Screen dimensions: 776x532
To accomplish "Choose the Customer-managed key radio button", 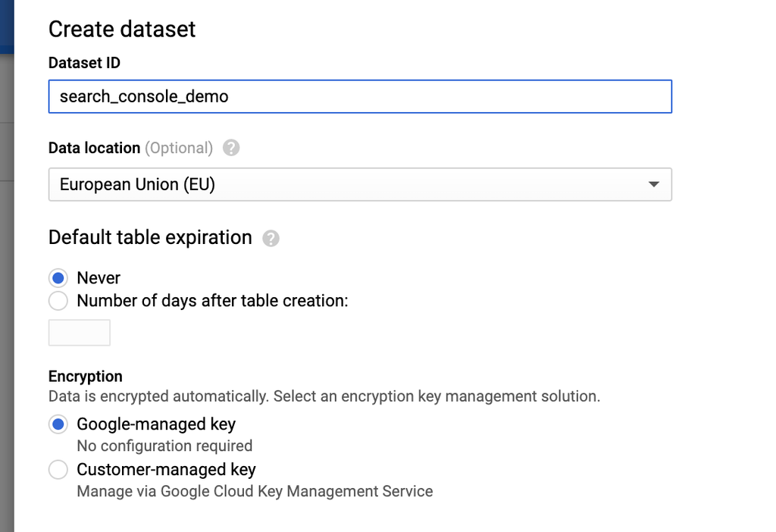I will 58,470.
